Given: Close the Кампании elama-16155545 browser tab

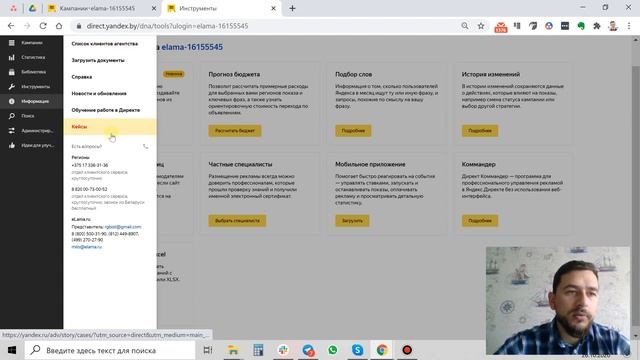Looking at the screenshot, I should click(154, 8).
